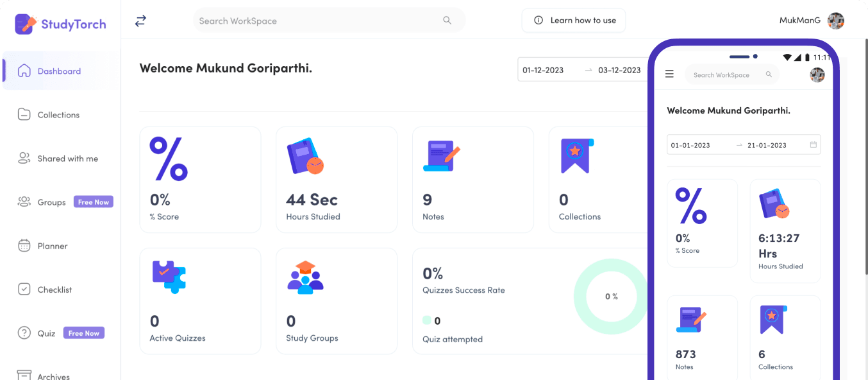Click the MukManG username text

(x=799, y=21)
